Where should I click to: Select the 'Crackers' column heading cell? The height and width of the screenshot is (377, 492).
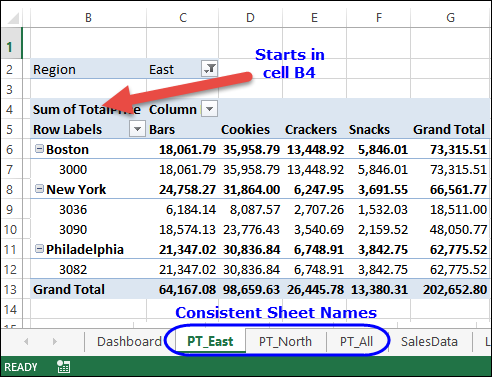point(314,129)
